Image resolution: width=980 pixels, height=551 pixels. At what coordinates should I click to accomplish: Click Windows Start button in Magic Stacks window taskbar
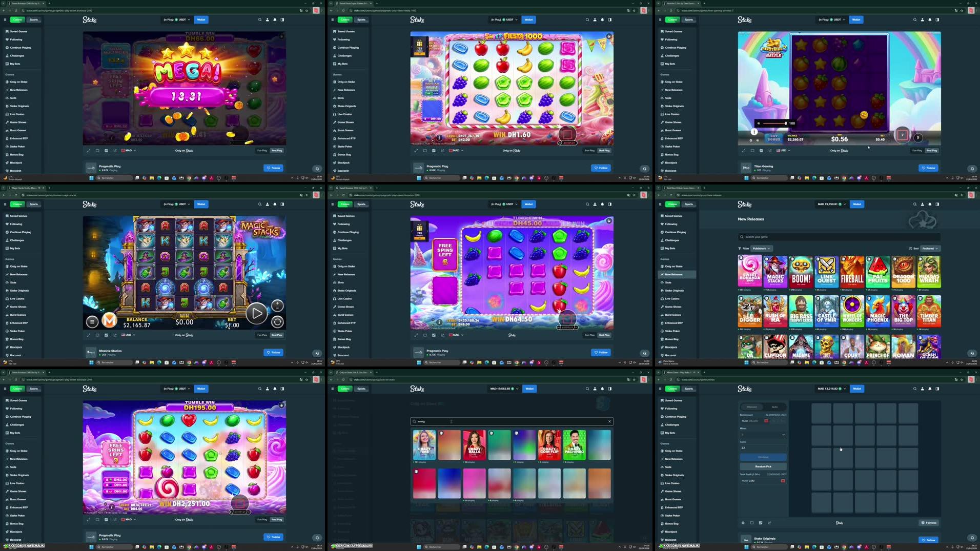(x=91, y=362)
